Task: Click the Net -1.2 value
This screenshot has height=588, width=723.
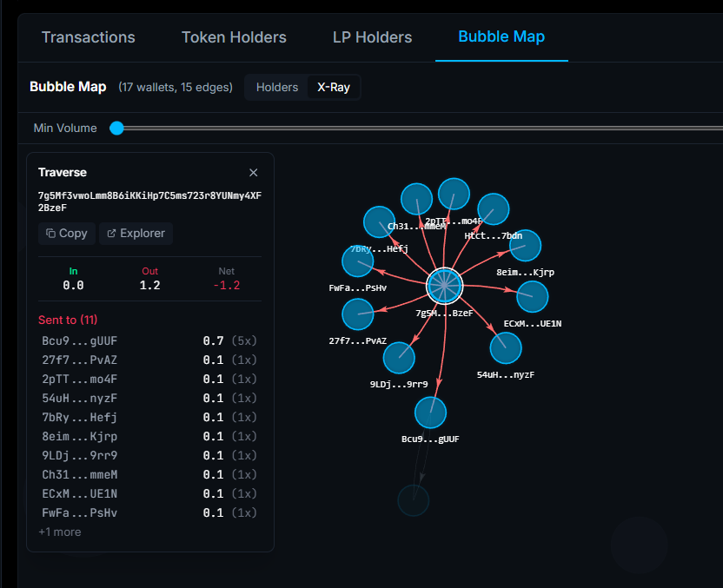Action: pyautogui.click(x=227, y=285)
